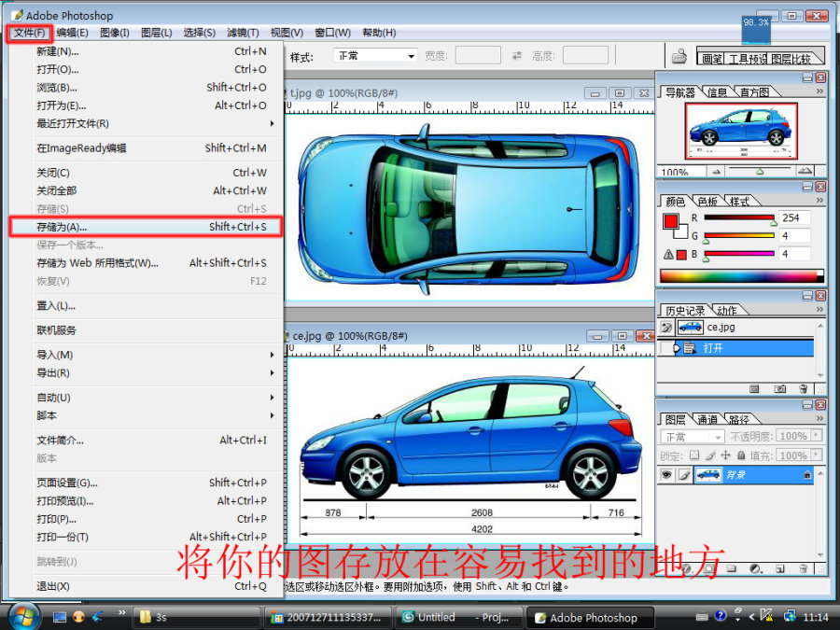Click the G value input field showing 4
The width and height of the screenshot is (840, 630).
point(794,236)
